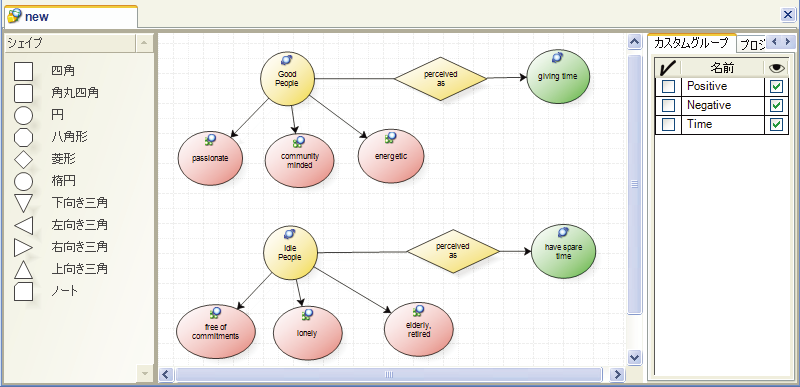Choose the downward triangle (下向き三角) shape
This screenshot has width=800, height=387.
tap(23, 203)
